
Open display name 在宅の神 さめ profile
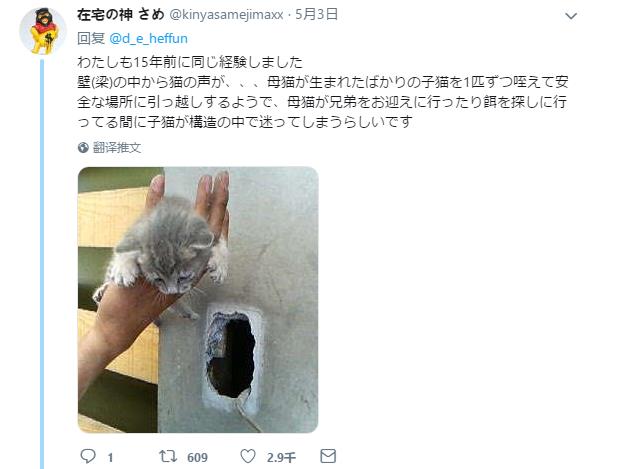(x=120, y=15)
